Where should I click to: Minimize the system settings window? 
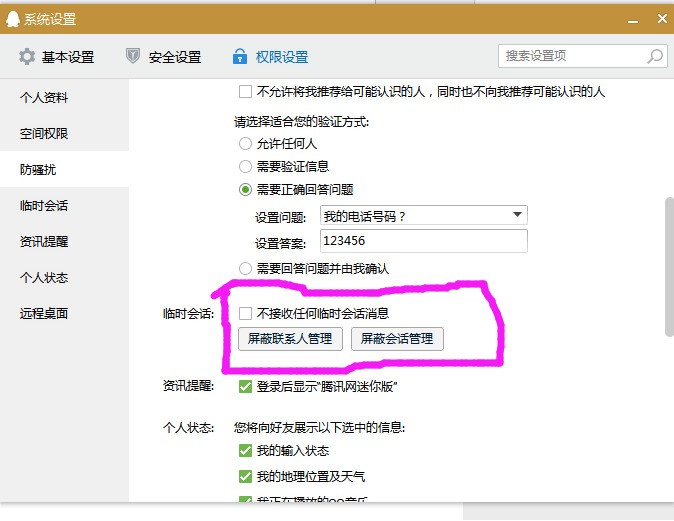(x=633, y=19)
